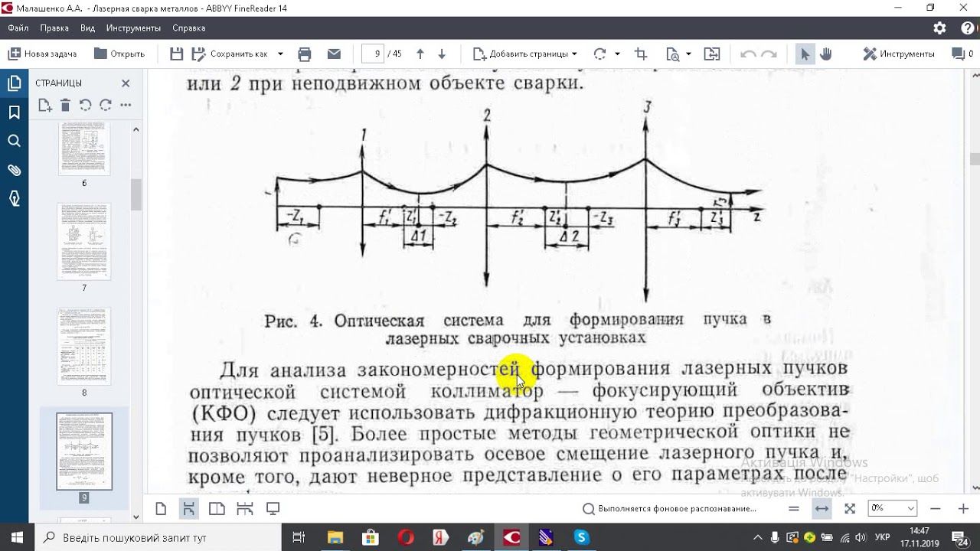This screenshot has width=980, height=551.
Task: Open the recognize document dropdown arrow
Action: 688,54
